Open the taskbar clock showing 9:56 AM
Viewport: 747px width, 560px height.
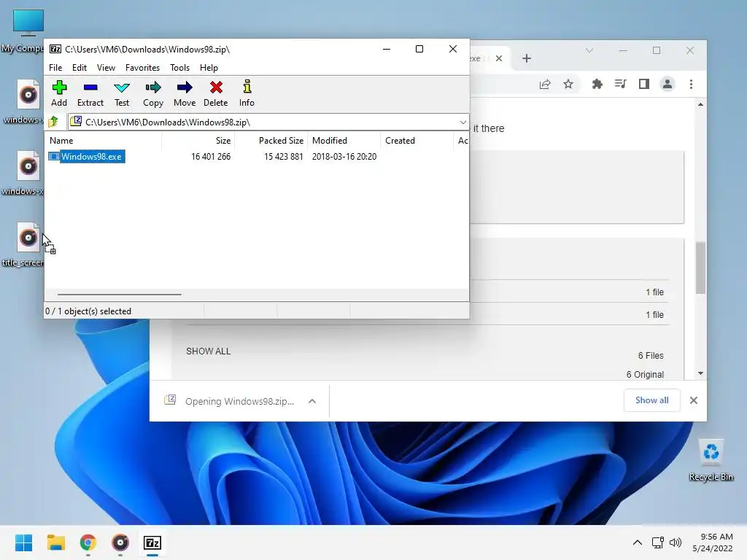pyautogui.click(x=713, y=542)
